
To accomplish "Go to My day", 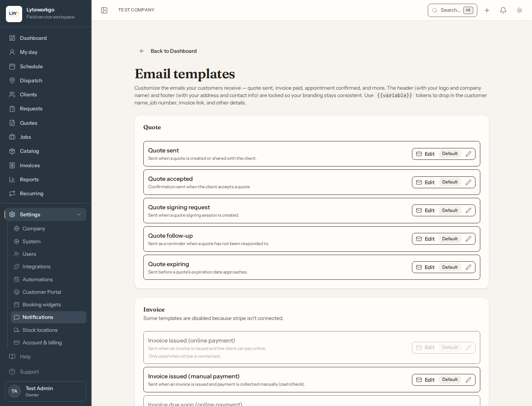I will click(x=46, y=52).
